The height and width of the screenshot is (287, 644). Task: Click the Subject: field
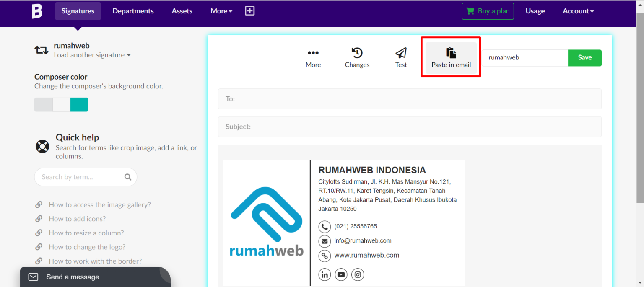(410, 127)
